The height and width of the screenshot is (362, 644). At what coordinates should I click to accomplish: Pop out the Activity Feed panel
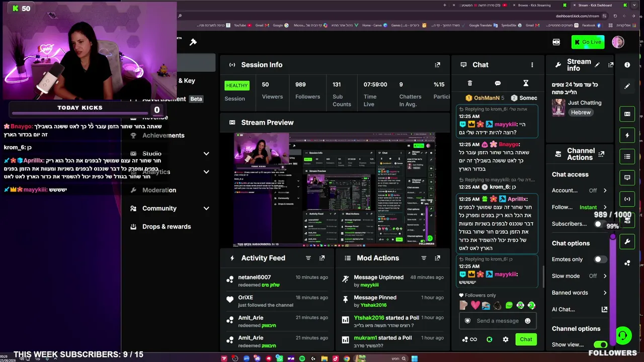pos(322,258)
